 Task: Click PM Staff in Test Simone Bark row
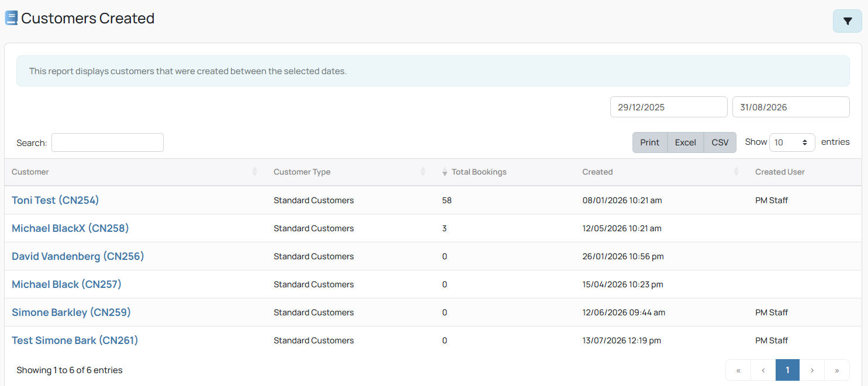772,340
